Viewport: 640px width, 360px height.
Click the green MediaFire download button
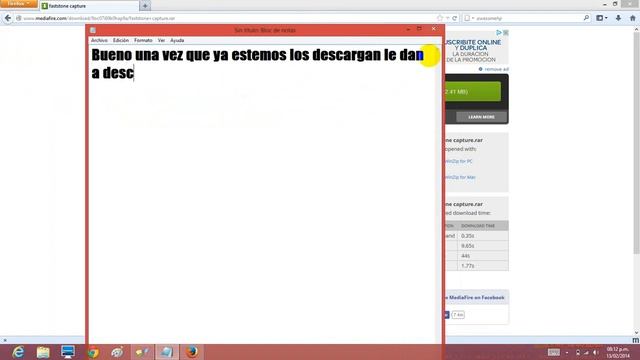(473, 91)
